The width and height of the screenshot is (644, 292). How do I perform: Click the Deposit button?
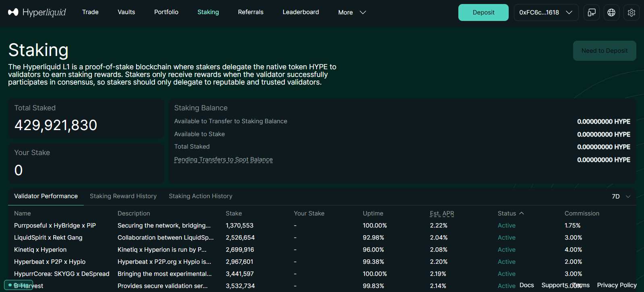483,12
